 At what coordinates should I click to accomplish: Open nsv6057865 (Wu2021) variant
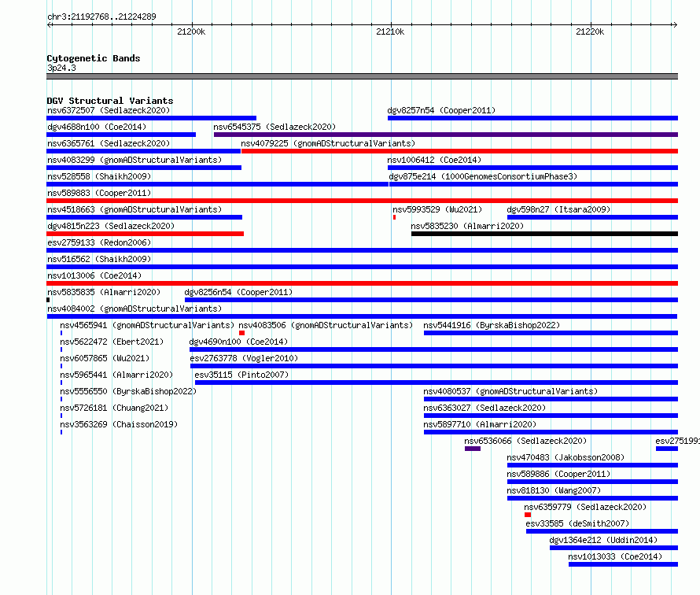61,366
